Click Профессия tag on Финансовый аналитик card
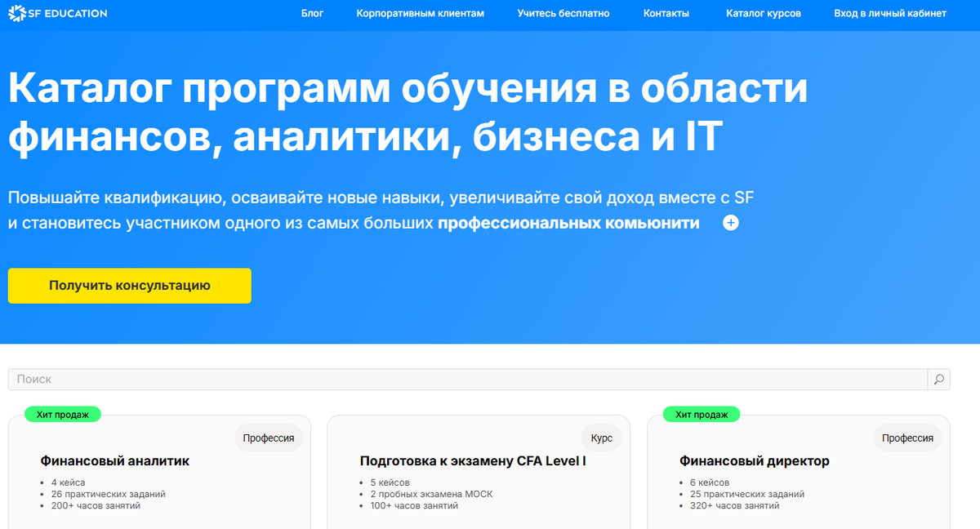Viewport: 980px width, 529px height. pos(269,438)
